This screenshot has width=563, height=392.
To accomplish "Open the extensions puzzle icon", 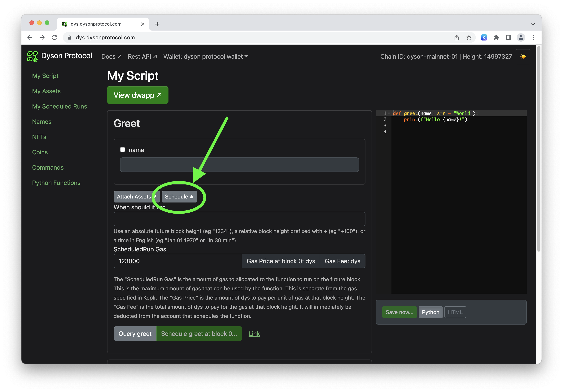I will coord(496,37).
